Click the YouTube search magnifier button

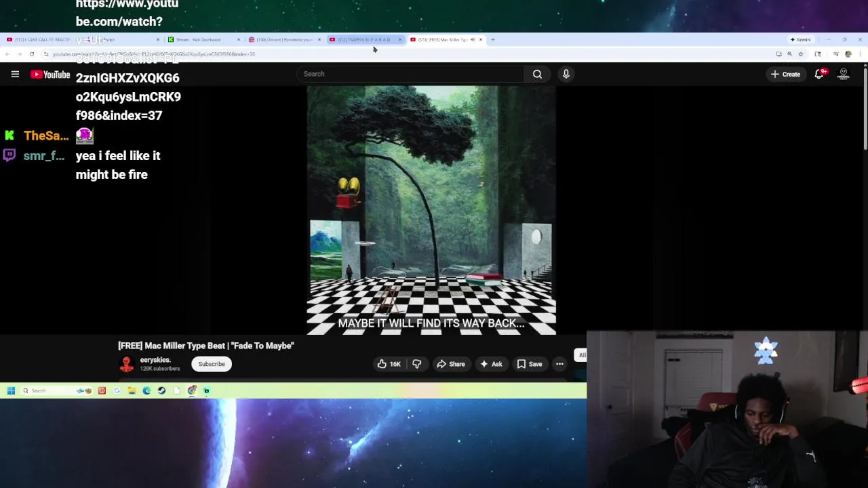(537, 74)
